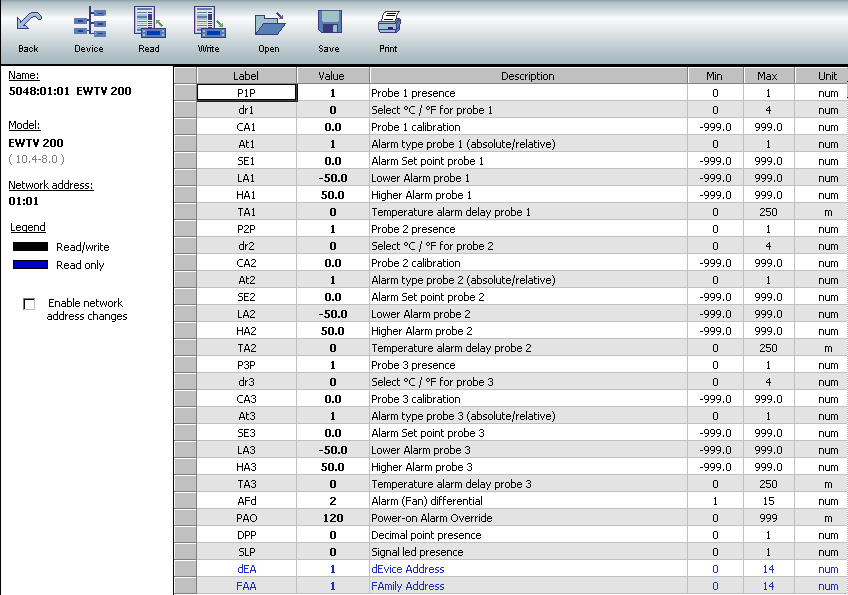Click the Open folder icon
Viewport: 848px width, 595px height.
coord(269,24)
